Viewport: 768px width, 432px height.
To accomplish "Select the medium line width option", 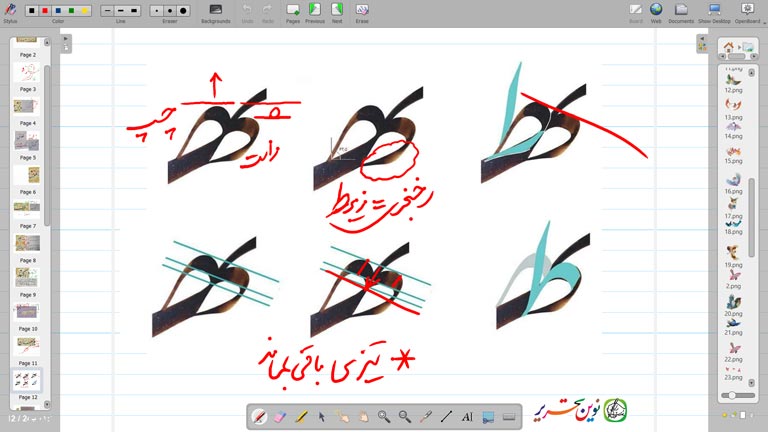I will [x=121, y=10].
